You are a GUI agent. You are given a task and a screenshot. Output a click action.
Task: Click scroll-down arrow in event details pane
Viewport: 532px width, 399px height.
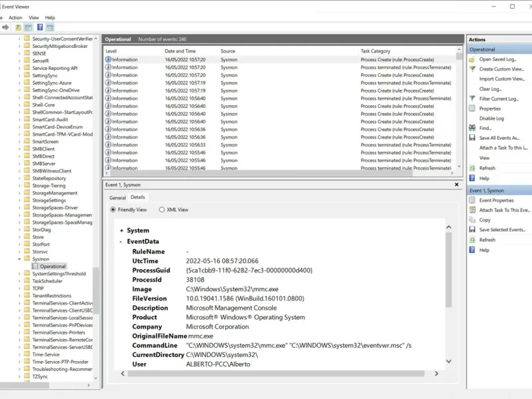click(x=448, y=361)
